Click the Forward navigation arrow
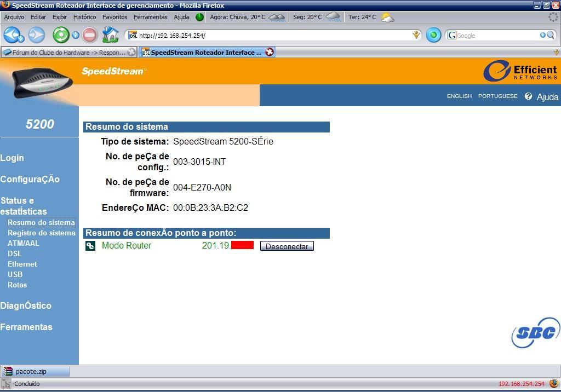Viewport: 561px width, 392px height. point(37,35)
